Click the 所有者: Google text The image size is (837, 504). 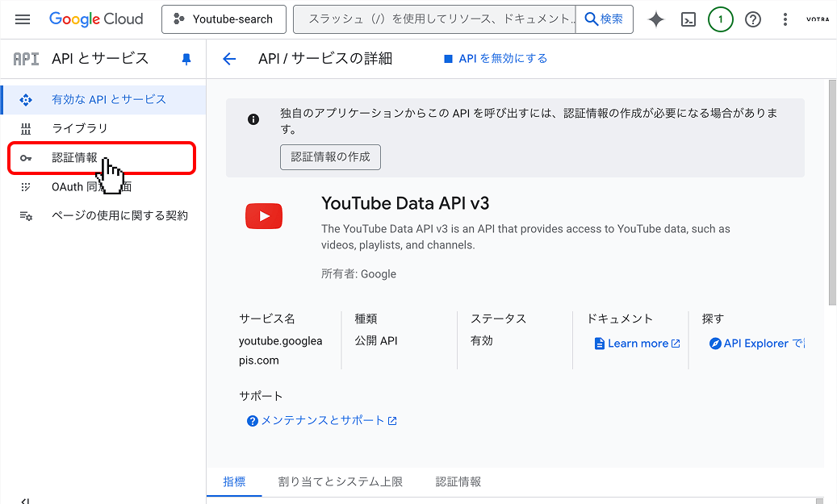click(358, 274)
